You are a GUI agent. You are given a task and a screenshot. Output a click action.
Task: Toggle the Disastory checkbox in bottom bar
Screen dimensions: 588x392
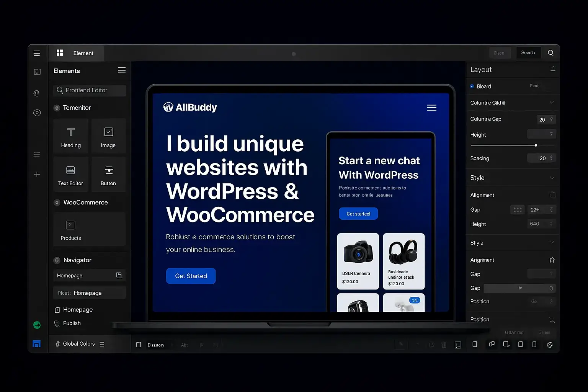click(x=139, y=345)
